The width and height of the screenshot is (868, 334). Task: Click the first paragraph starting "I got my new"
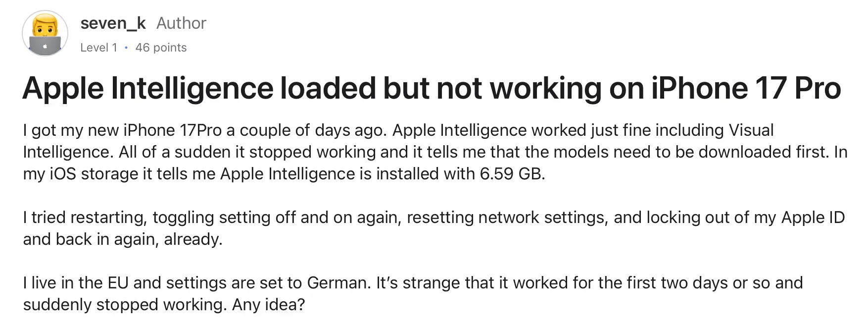(435, 152)
